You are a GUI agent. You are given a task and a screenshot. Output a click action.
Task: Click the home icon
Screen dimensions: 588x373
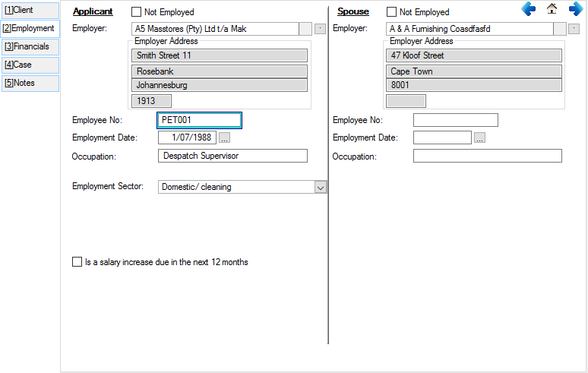coord(552,9)
